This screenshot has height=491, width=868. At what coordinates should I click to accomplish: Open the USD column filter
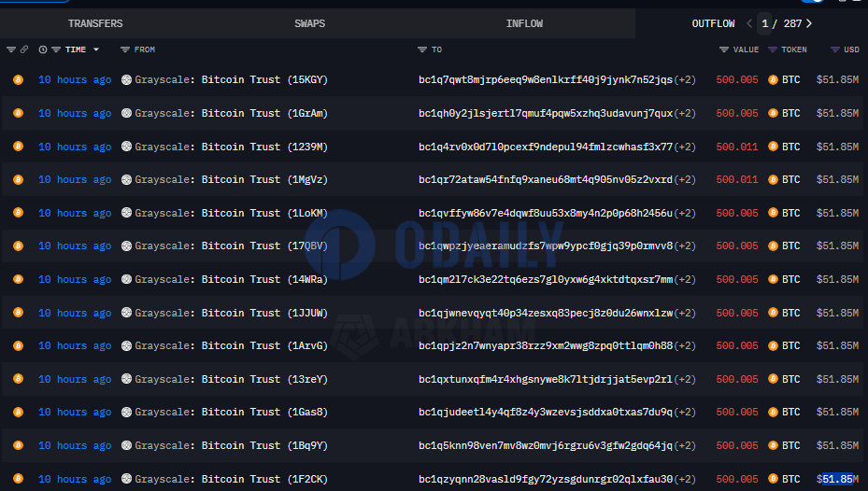pyautogui.click(x=835, y=49)
